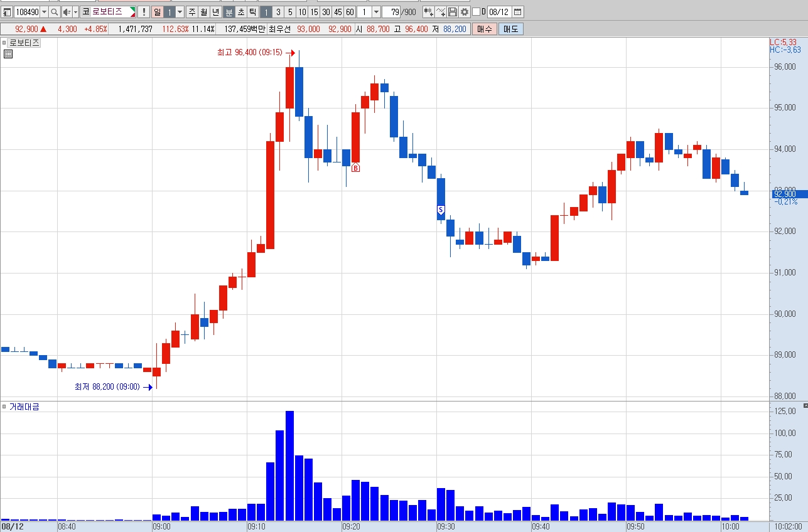Viewport: 808px width, 532px height.
Task: Switch to the 틱 (tick) period
Action: (x=252, y=12)
